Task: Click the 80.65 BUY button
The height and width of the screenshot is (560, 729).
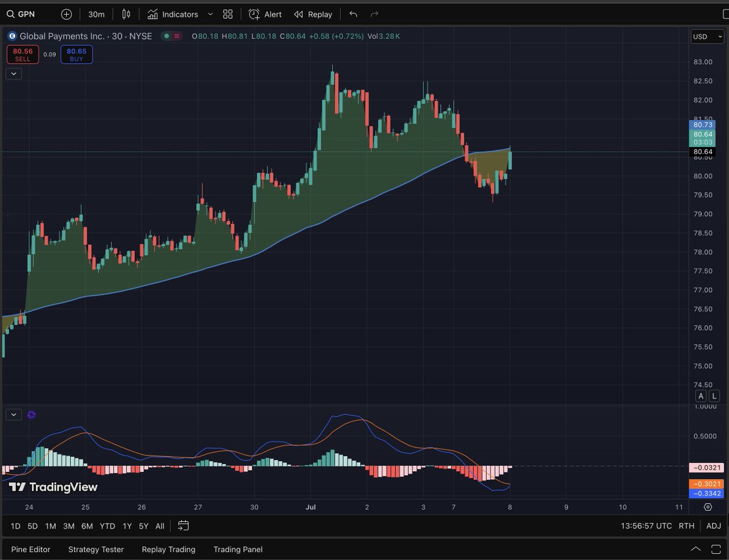Action: 77,55
